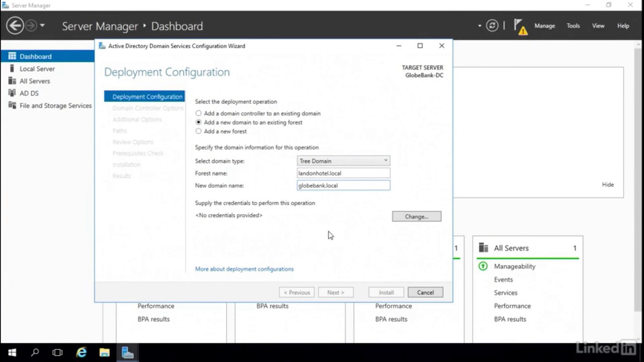
Task: Select 'Add a new domain to an existing forest'
Action: point(249,122)
